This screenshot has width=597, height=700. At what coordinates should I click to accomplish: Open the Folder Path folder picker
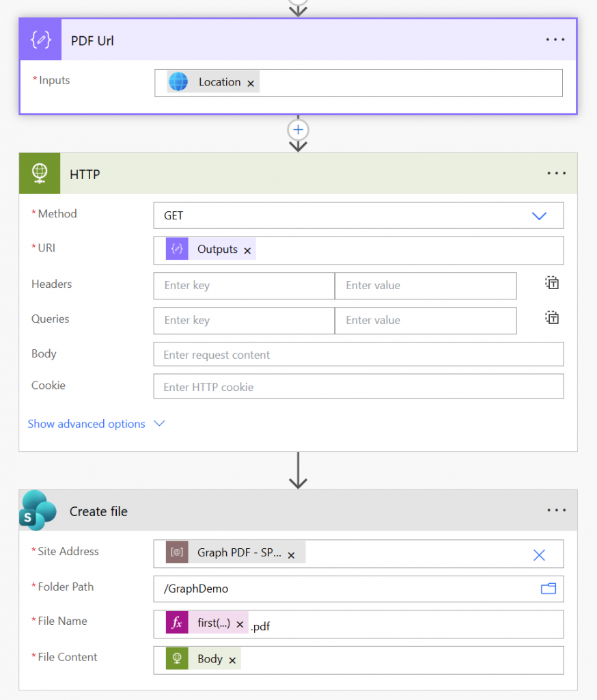coord(549,589)
